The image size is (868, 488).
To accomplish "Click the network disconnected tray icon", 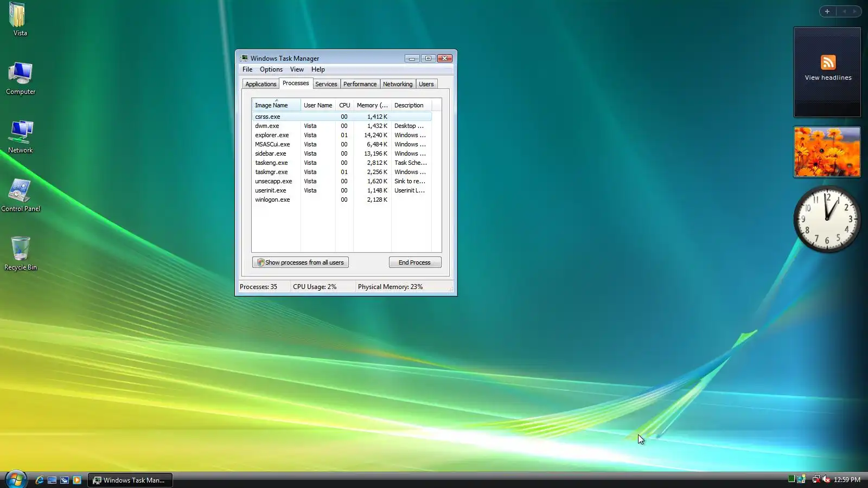I will tap(816, 479).
